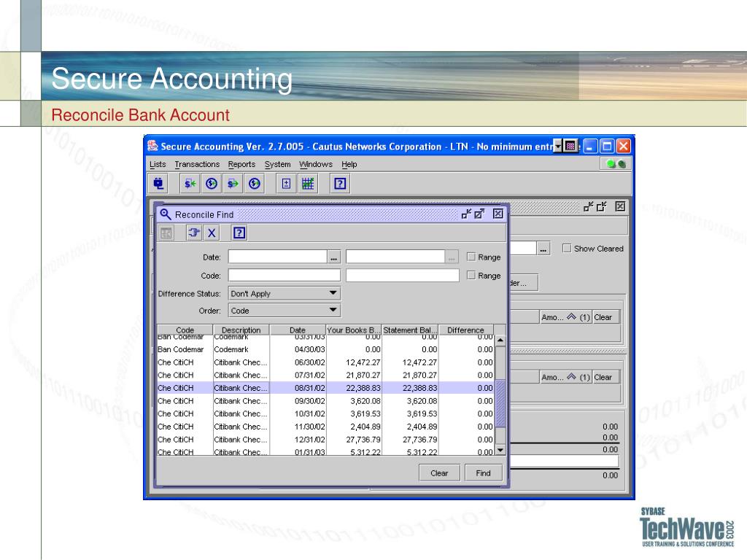Select the row with balance 27,736.79
747x560 pixels.
pos(326,440)
